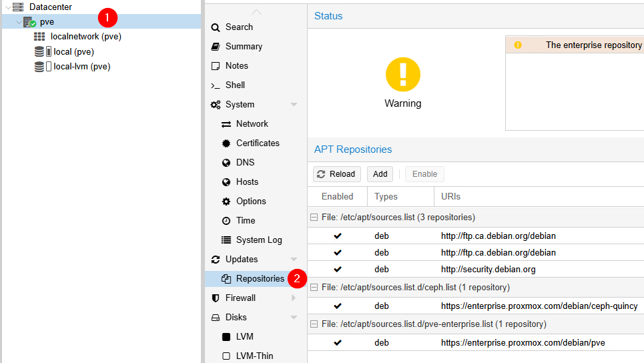The image size is (644, 363).
Task: Click the URIs column header
Action: tap(450, 196)
